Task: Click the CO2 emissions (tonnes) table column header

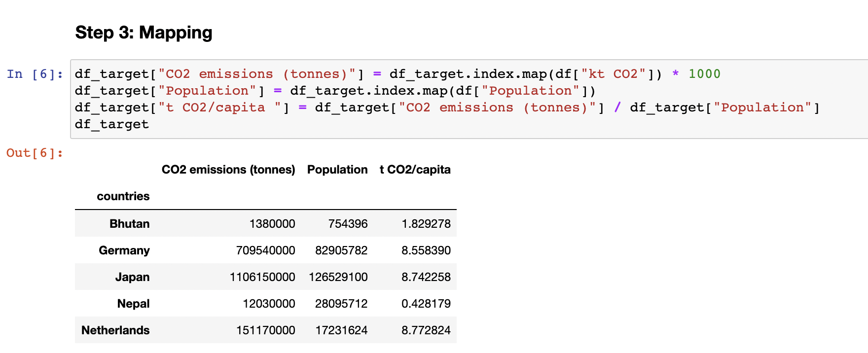Action: [228, 170]
